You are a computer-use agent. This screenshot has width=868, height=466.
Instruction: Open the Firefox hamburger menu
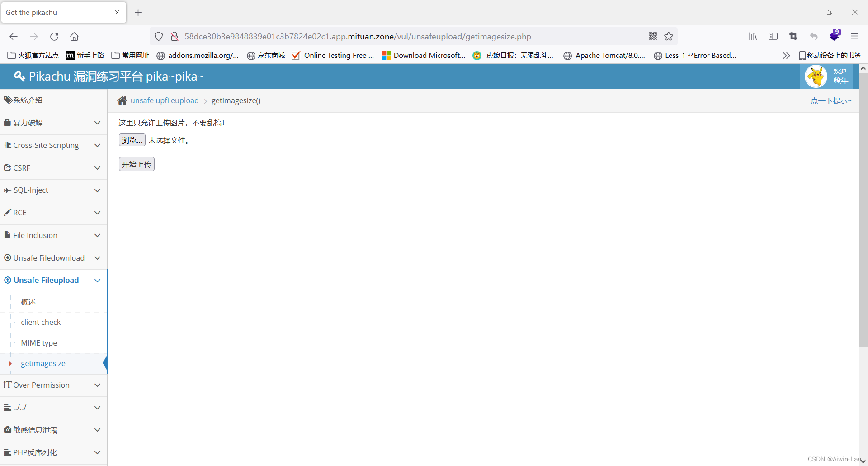point(854,37)
